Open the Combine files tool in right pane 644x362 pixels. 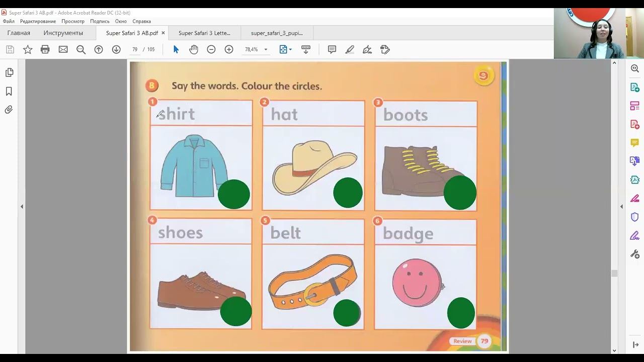pos(635,161)
